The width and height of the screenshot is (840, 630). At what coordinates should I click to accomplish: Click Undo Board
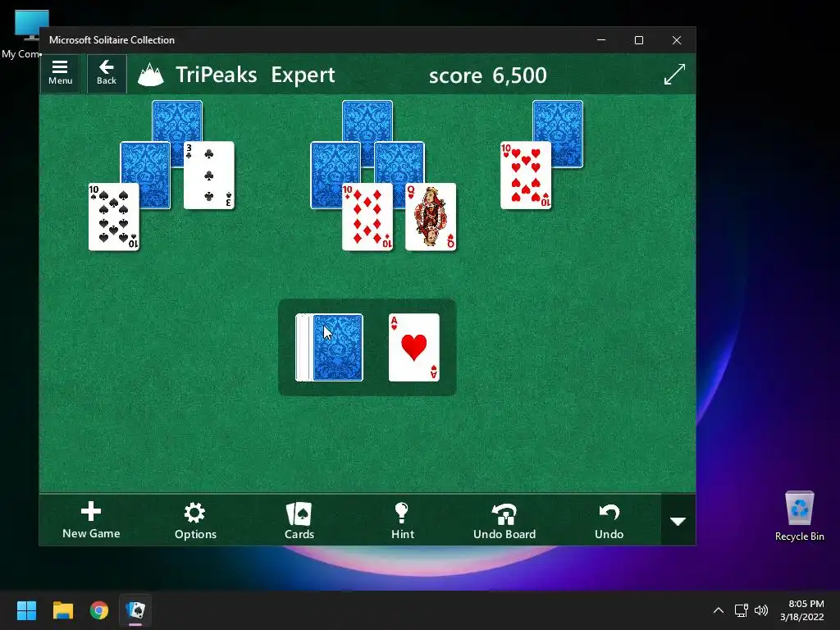tap(504, 519)
